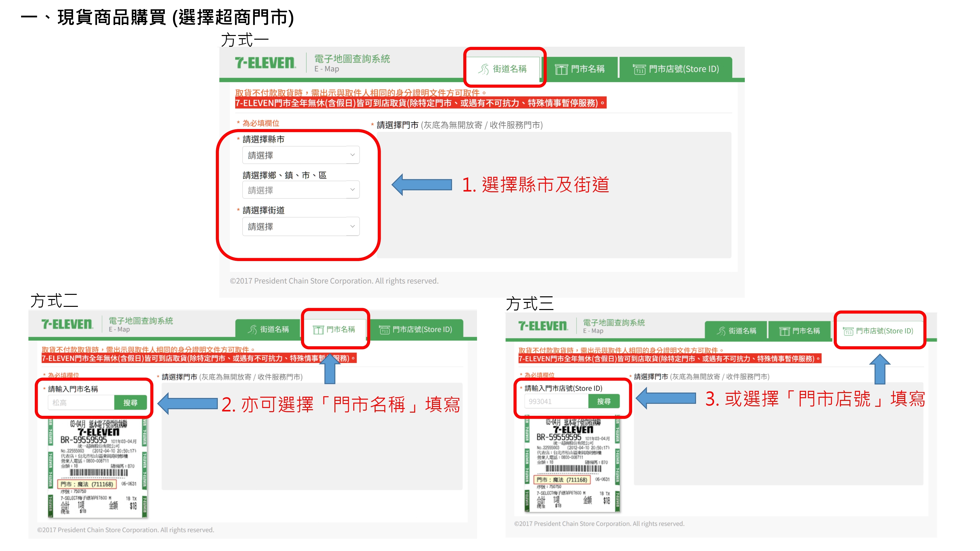The image size is (980, 551).
Task: Click street icon on 方式三 街道名稱 tab
Action: click(x=721, y=331)
